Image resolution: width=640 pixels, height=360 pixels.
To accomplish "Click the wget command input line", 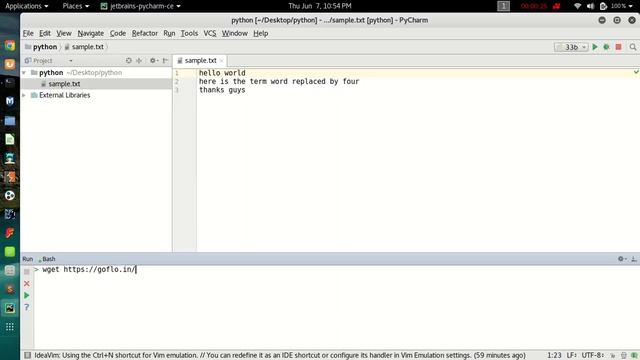I will click(89, 269).
